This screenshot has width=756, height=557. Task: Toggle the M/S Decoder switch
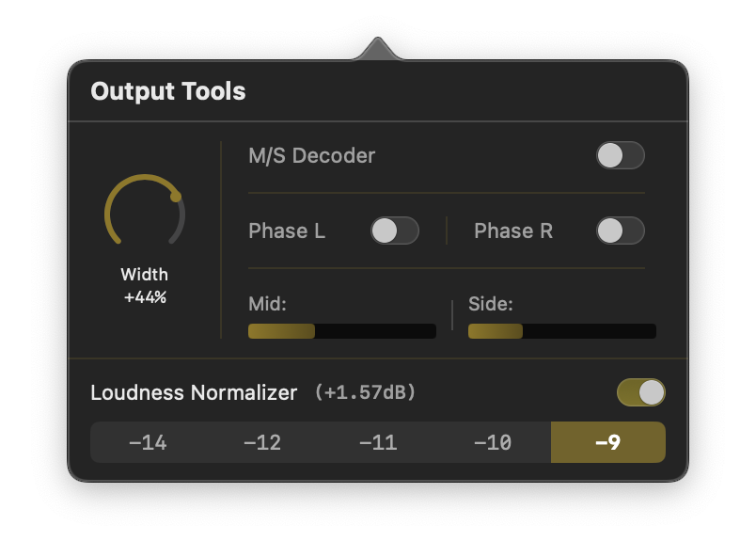[x=620, y=155]
